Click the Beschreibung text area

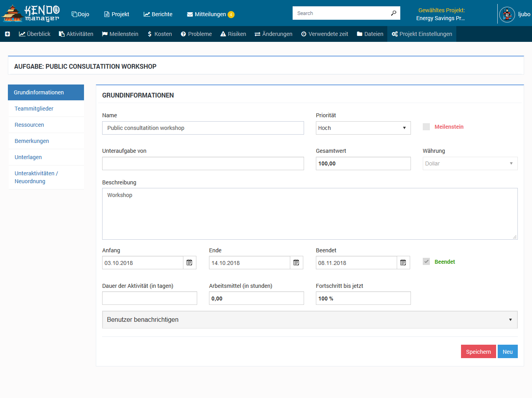click(x=310, y=214)
